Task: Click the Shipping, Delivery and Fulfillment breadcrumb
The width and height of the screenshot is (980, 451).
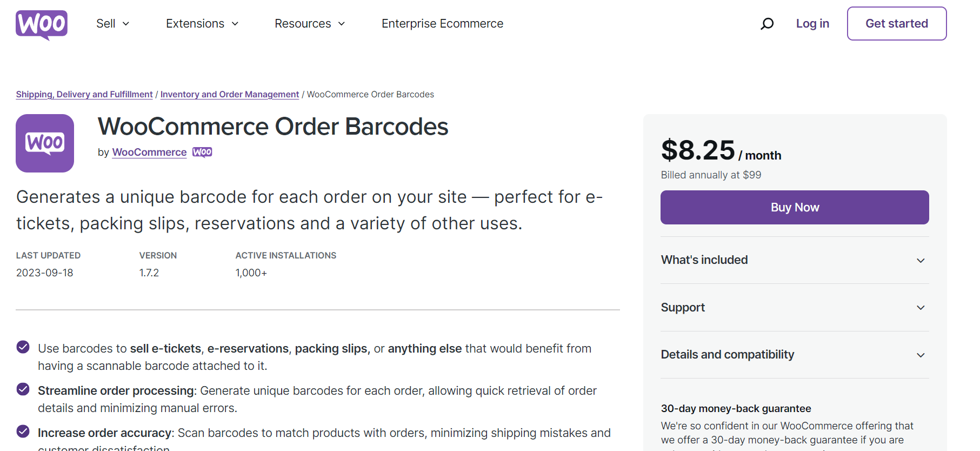Action: point(84,94)
